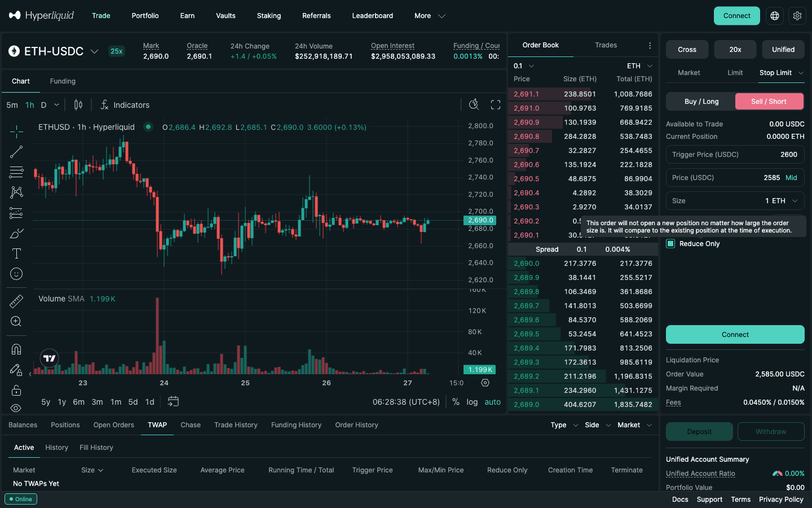Viewport: 812px width, 508px height.
Task: Click the Connect button in header
Action: coord(736,16)
